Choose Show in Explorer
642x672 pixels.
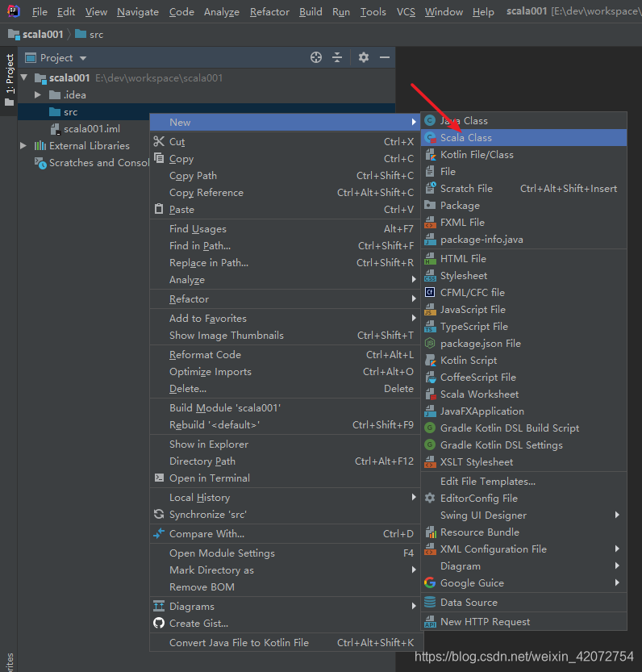(x=285, y=444)
